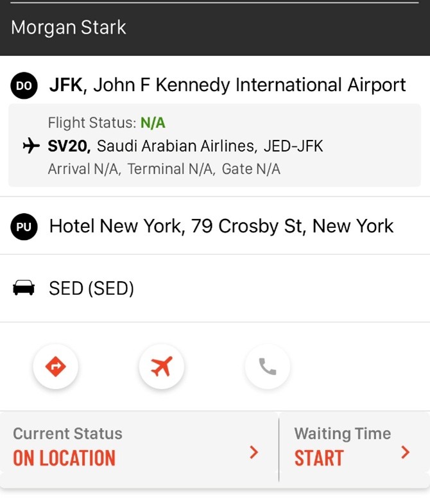Tap the Arrival N/A terminal gate line
430x504 pixels.
(x=164, y=169)
